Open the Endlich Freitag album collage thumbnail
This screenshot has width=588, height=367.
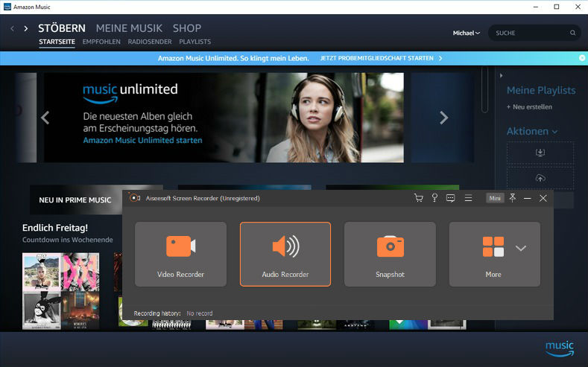[61, 291]
